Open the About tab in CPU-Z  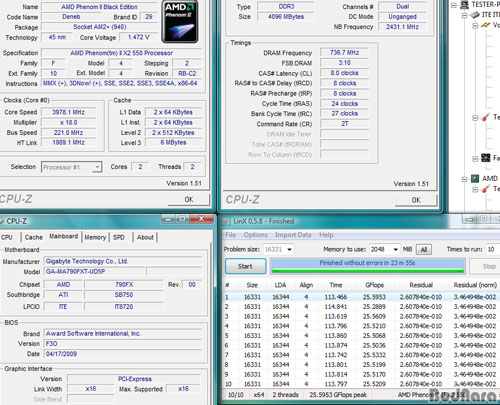145,237
